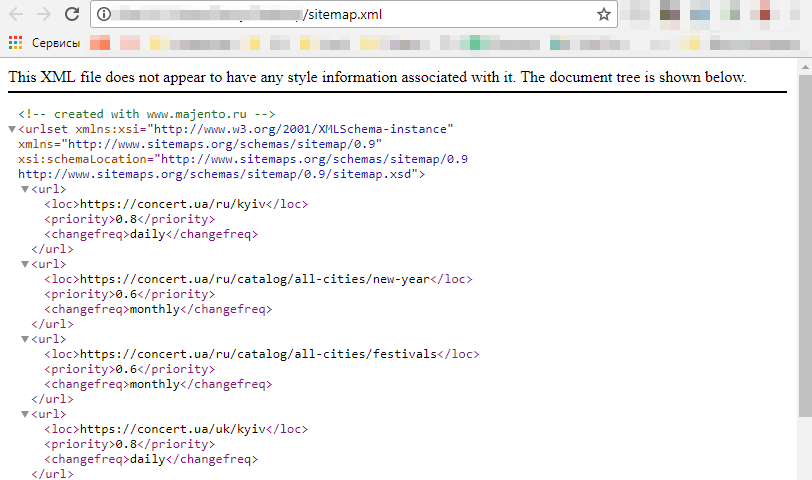Screen dimensions: 812x480
Task: Click the scrollbar down arrow
Action: [804, 472]
